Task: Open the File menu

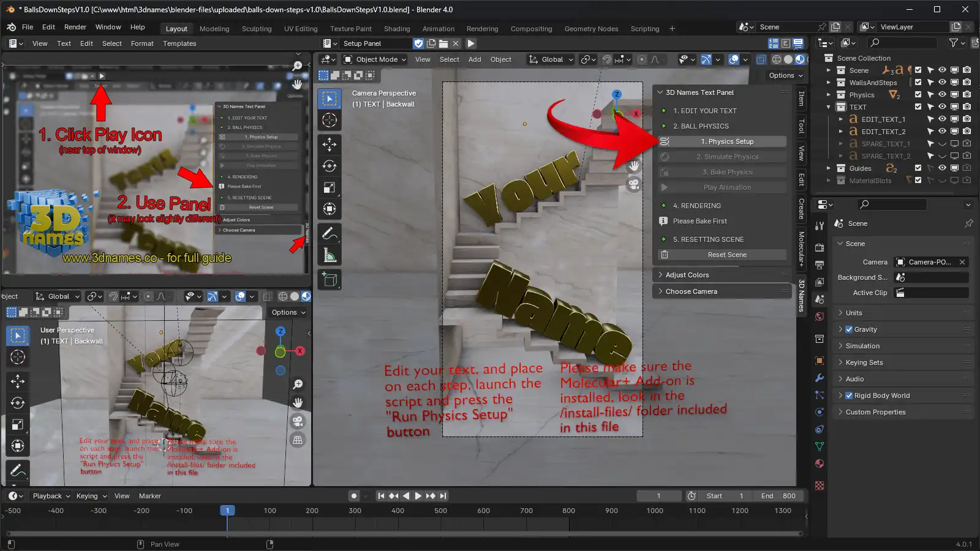Action: click(x=28, y=27)
